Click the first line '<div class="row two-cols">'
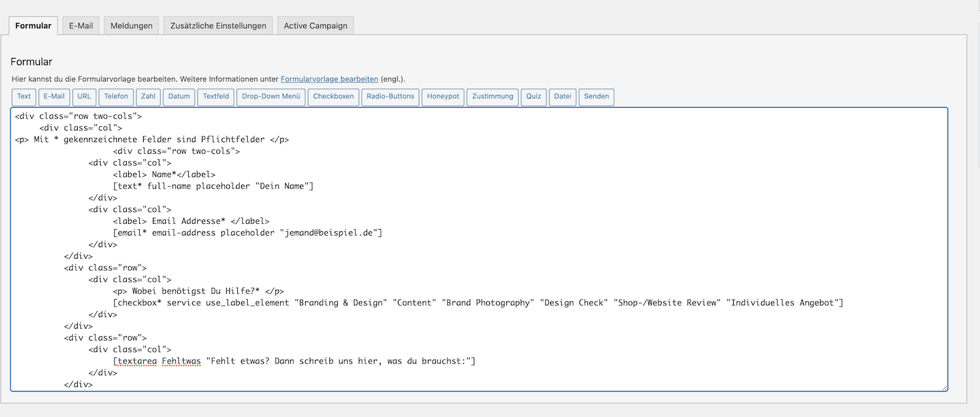Screen dimensions: 980x417 coord(78,116)
